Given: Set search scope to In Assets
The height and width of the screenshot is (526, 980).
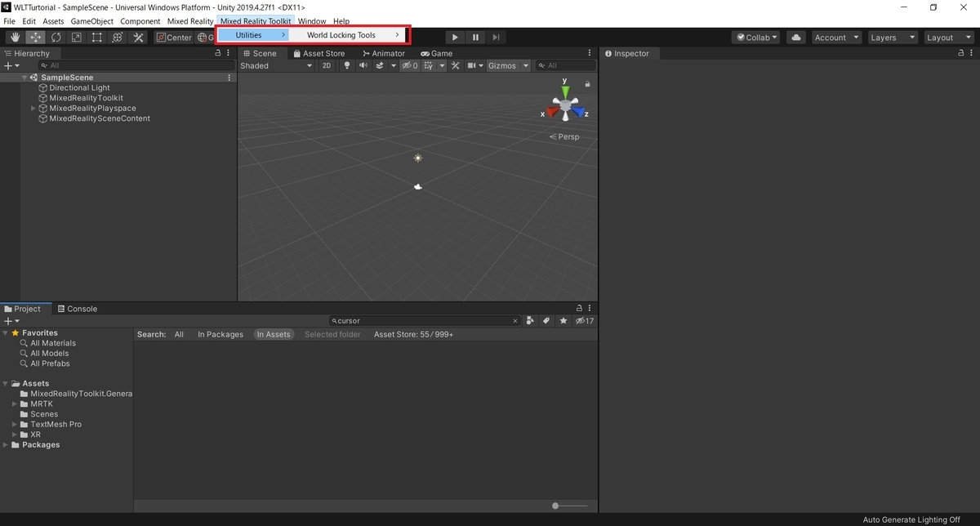Looking at the screenshot, I should coord(274,334).
